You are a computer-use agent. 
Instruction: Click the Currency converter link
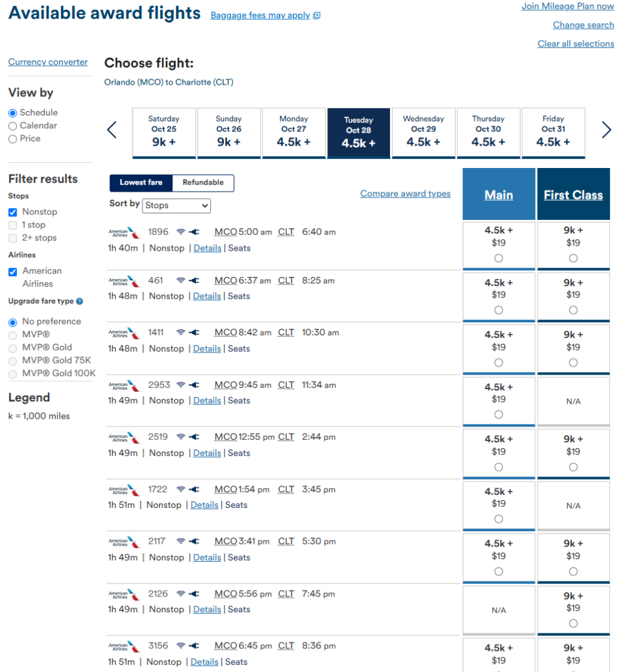(48, 62)
